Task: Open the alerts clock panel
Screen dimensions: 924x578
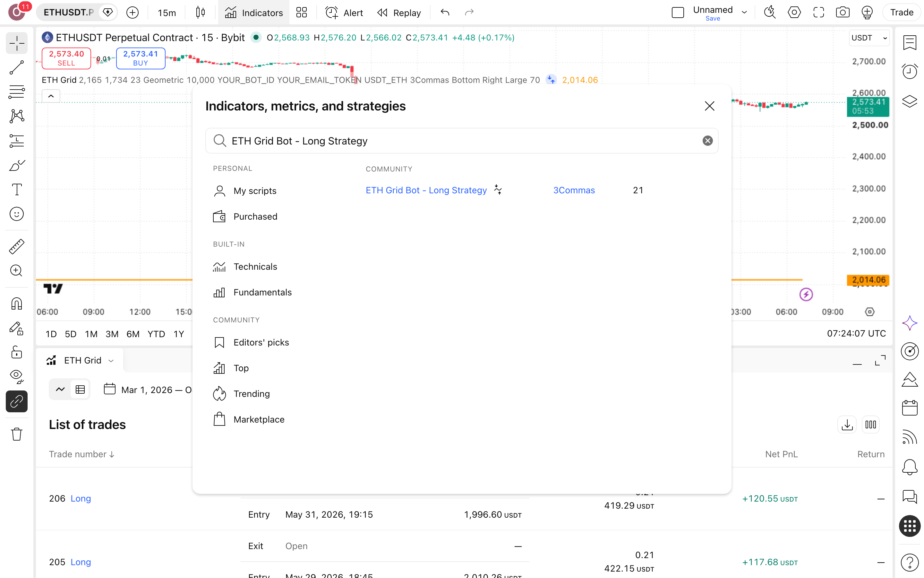Action: 910,72
